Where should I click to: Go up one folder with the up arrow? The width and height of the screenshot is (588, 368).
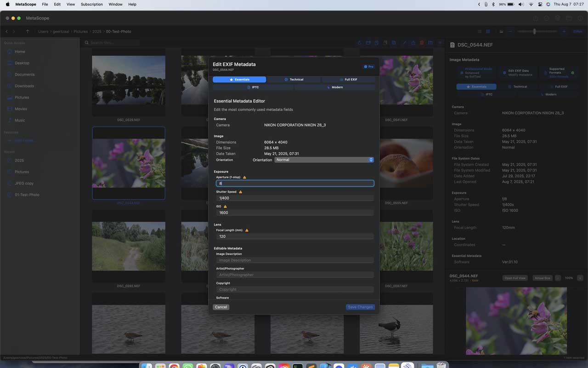click(x=28, y=31)
